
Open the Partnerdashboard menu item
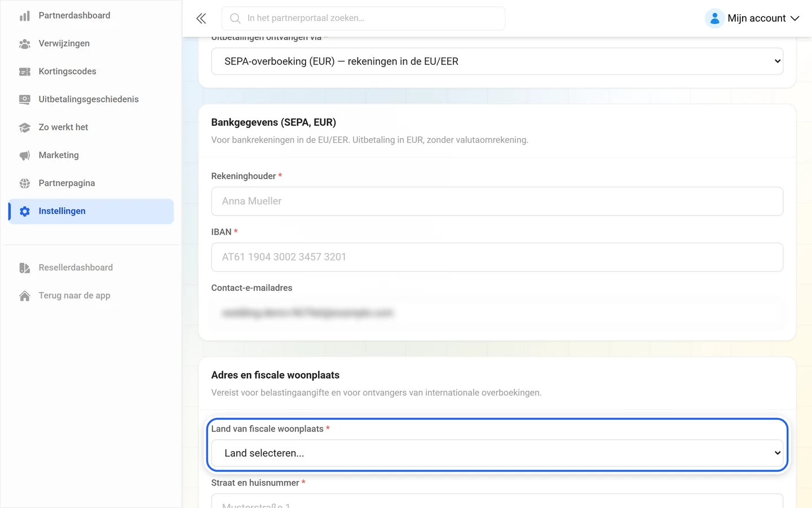[91, 16]
